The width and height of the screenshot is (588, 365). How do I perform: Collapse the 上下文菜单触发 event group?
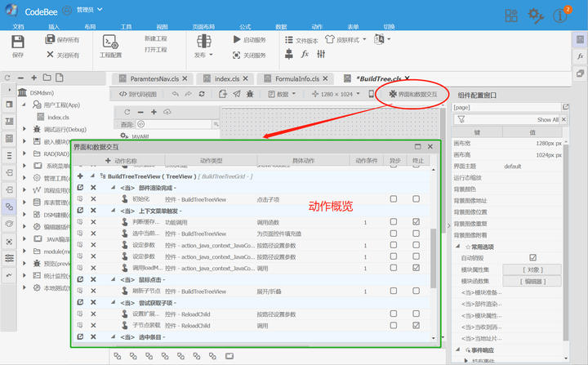(113, 211)
